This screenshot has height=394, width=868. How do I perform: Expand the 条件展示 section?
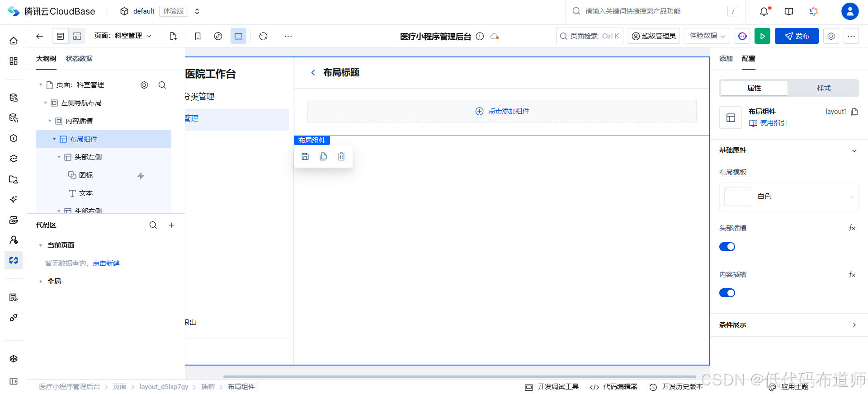click(854, 325)
